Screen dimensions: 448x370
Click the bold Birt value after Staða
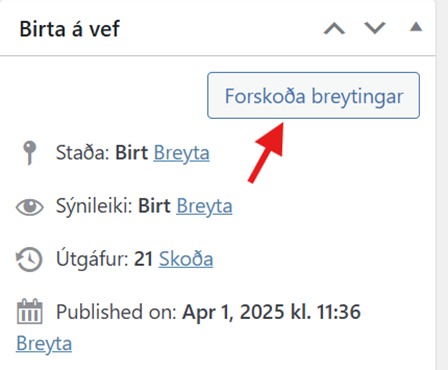(x=131, y=153)
